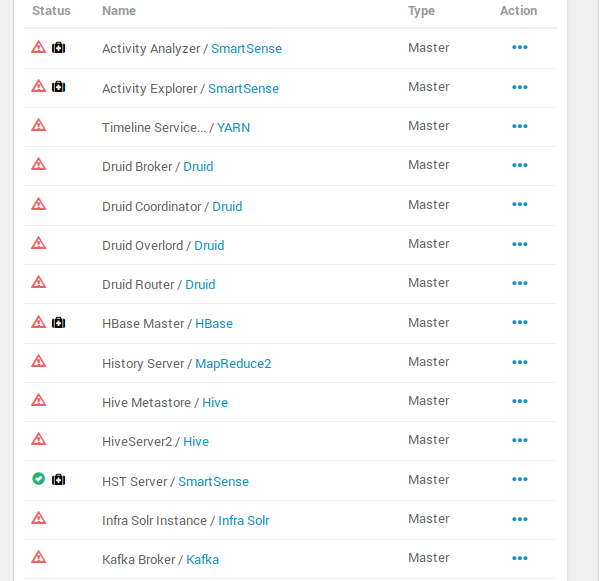Click the red alert icon for Kafka Broker
Screen dimensions: 602x581
[x=39, y=557]
